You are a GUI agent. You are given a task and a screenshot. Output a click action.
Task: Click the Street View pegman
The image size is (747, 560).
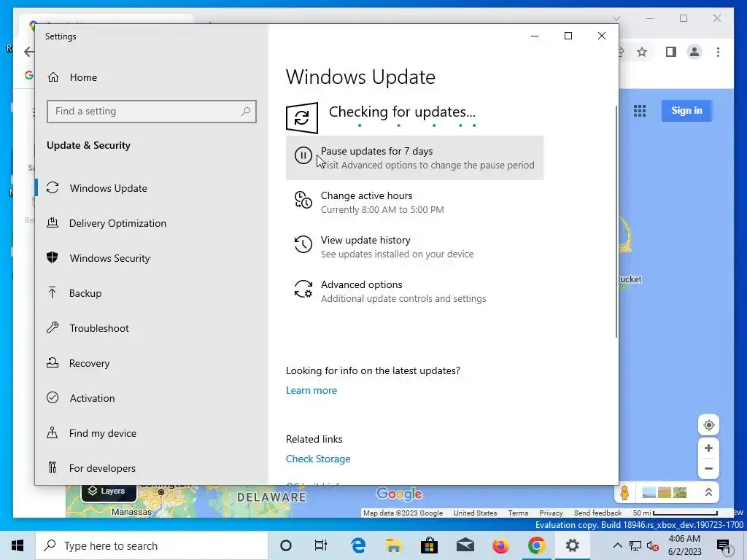pyautogui.click(x=624, y=492)
